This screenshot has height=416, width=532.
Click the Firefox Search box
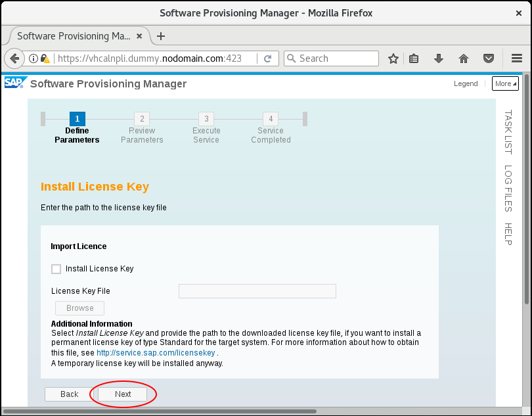pyautogui.click(x=331, y=58)
